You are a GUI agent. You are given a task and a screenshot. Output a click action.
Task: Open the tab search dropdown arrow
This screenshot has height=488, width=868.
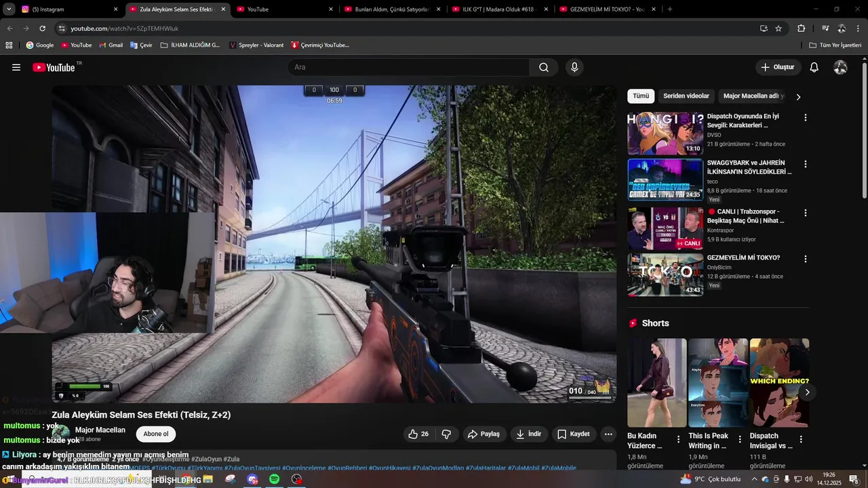(9, 9)
